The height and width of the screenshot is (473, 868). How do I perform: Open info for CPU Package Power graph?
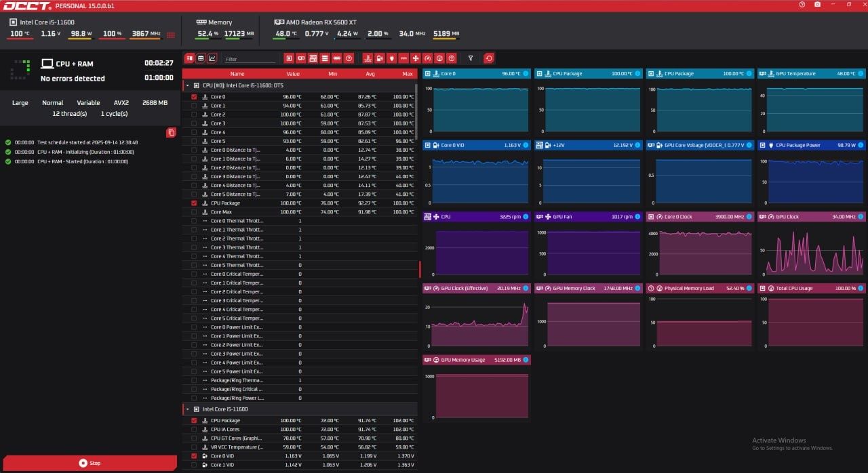coord(861,145)
